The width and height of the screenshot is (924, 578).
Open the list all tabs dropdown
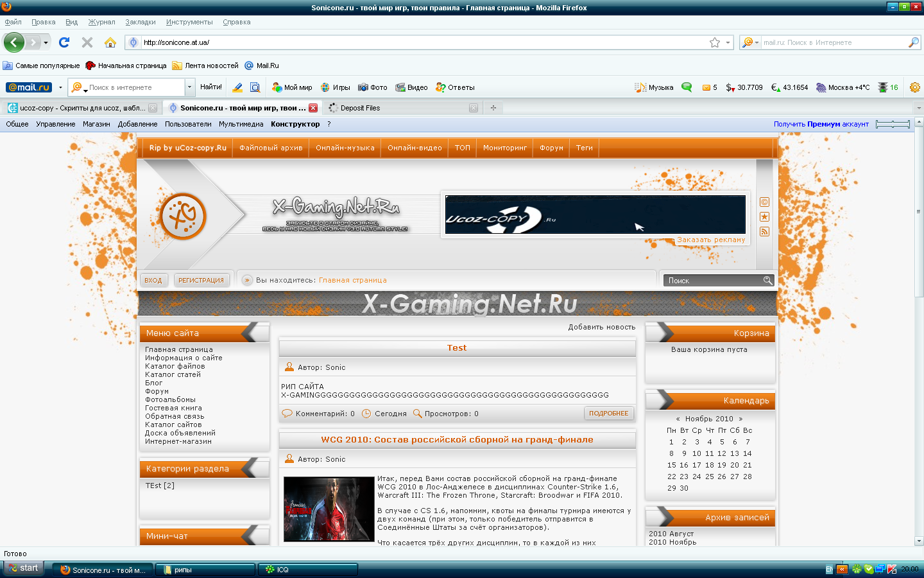[x=918, y=108]
